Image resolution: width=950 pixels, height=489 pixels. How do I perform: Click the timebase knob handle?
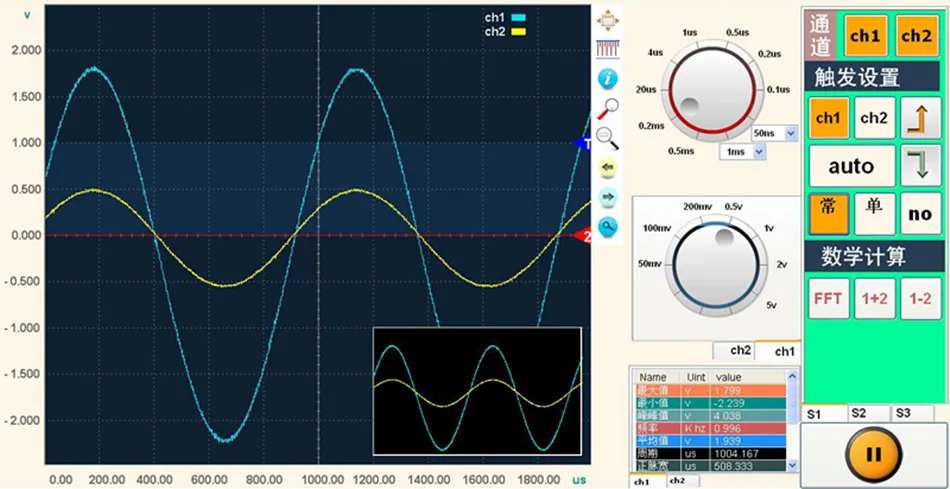689,106
